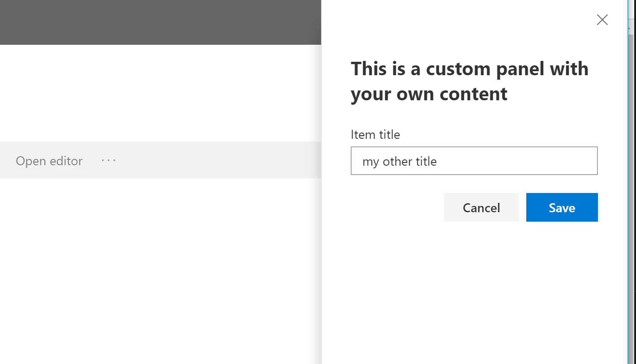Click the dark gray page header band

pyautogui.click(x=160, y=22)
